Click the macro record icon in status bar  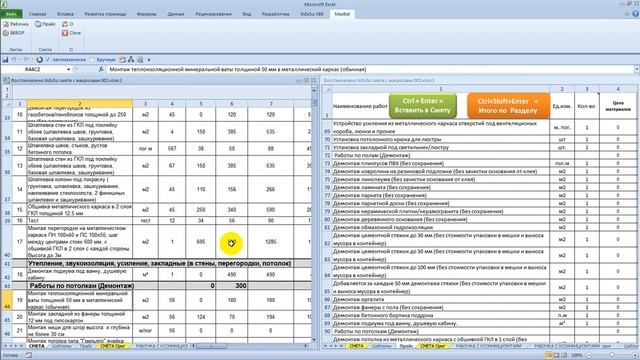click(29, 356)
